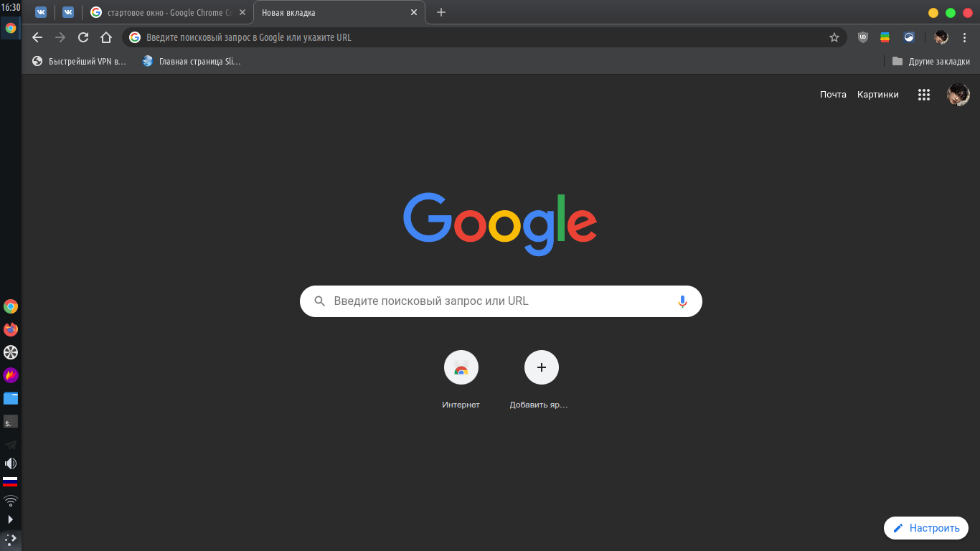
Task: Launch Firefox from the dock
Action: 11,329
